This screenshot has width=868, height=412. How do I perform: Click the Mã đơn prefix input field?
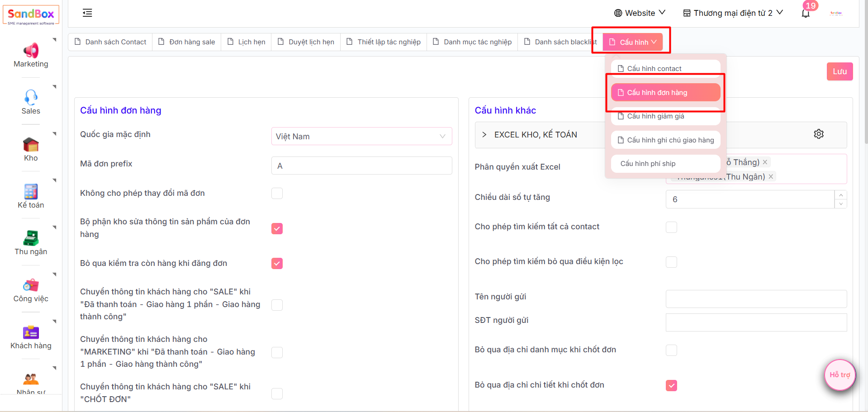click(x=361, y=166)
